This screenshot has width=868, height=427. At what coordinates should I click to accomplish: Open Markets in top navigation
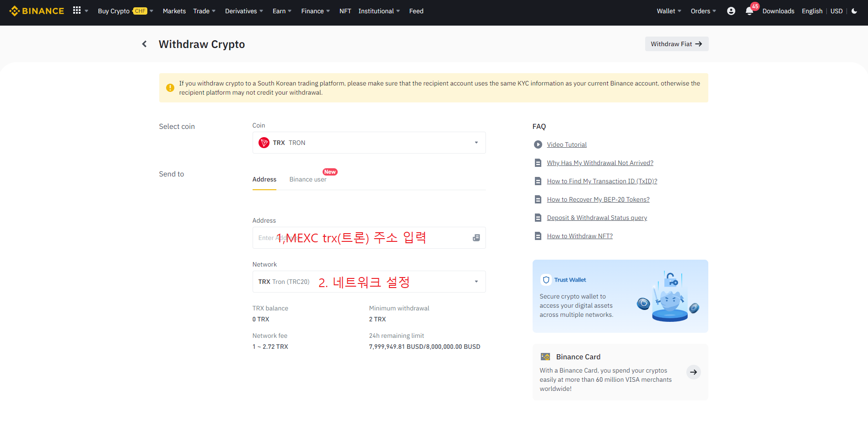pyautogui.click(x=174, y=11)
